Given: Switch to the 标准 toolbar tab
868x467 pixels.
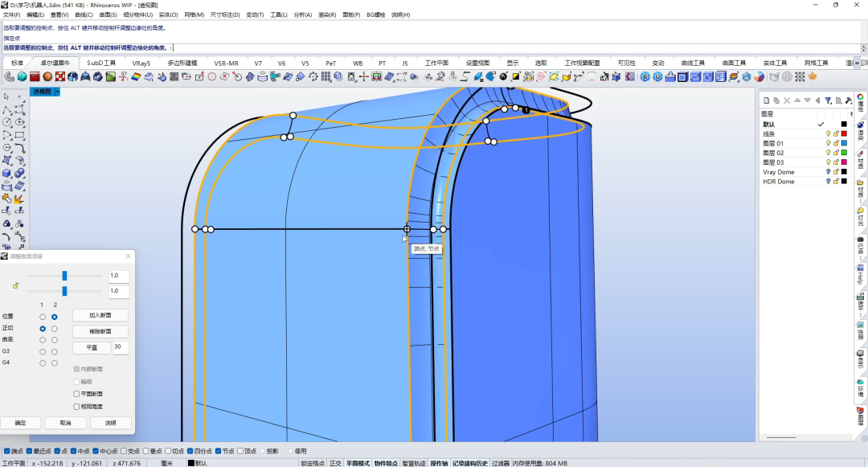Looking at the screenshot, I should point(17,63).
